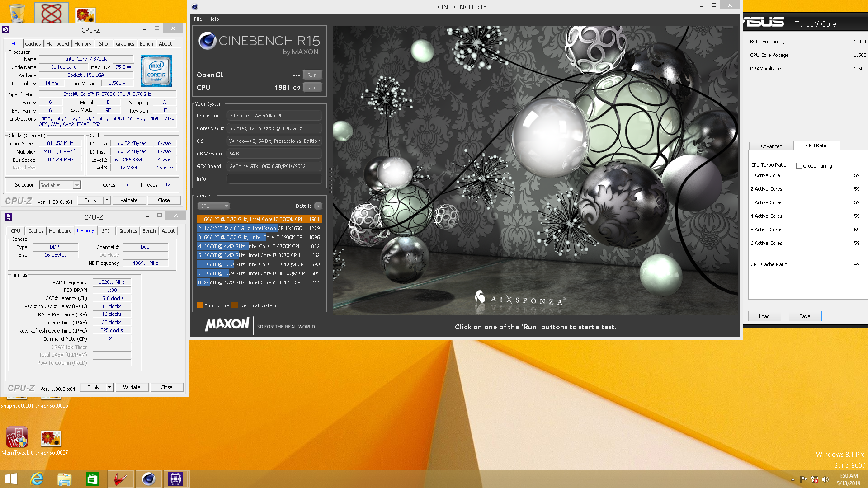868x488 pixels.
Task: Switch to CPU tab in bottom CPU-Z
Action: (16, 231)
